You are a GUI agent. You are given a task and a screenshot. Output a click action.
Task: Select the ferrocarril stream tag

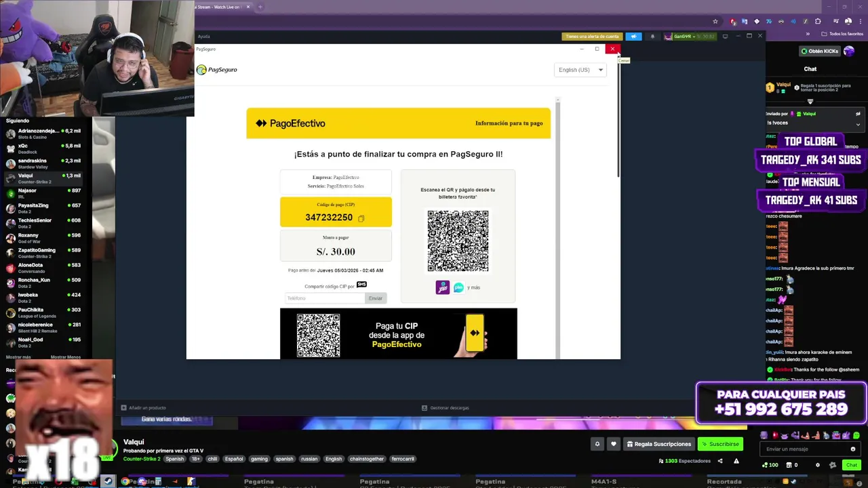click(403, 459)
